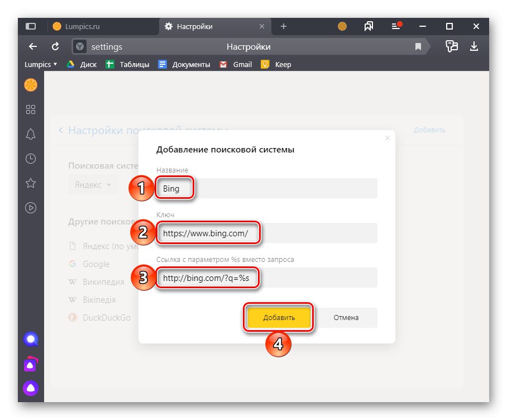
Task: Launch the Alice assistant round icon
Action: coord(31,388)
